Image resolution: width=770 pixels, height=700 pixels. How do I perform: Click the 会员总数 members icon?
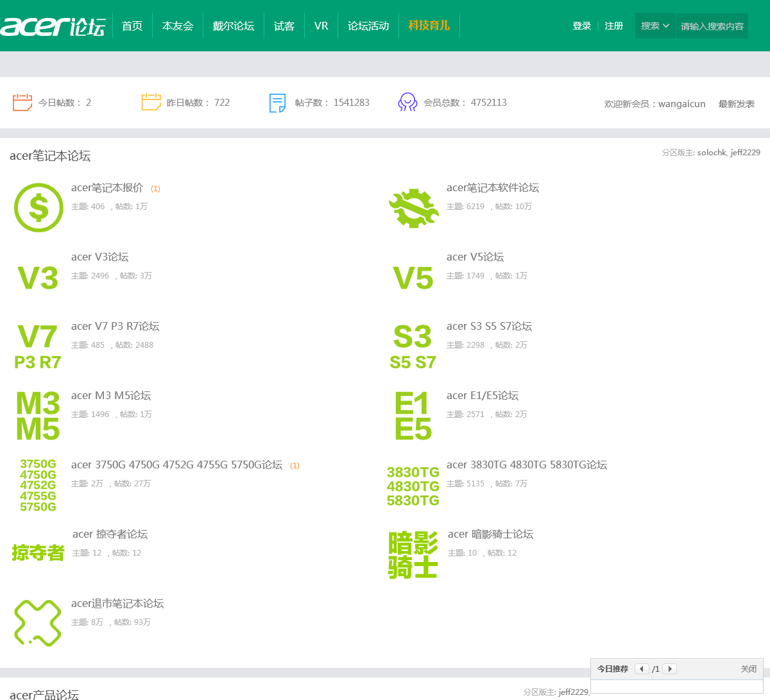tap(407, 103)
